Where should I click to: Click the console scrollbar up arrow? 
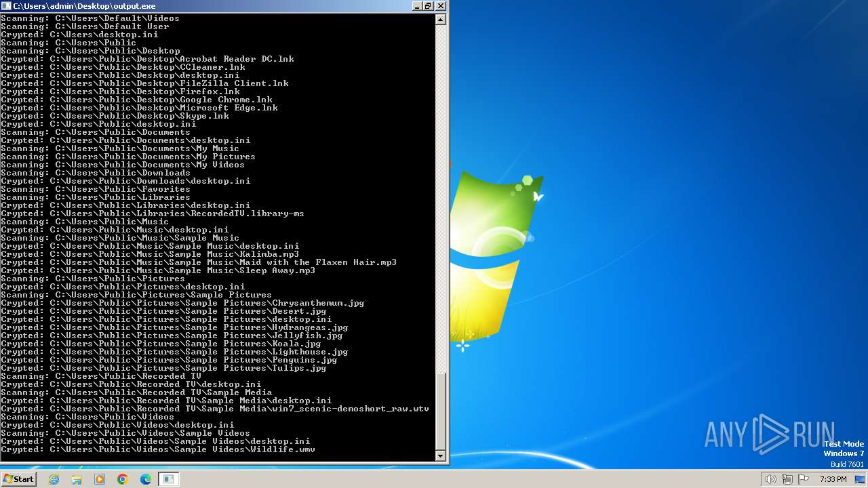[x=441, y=20]
